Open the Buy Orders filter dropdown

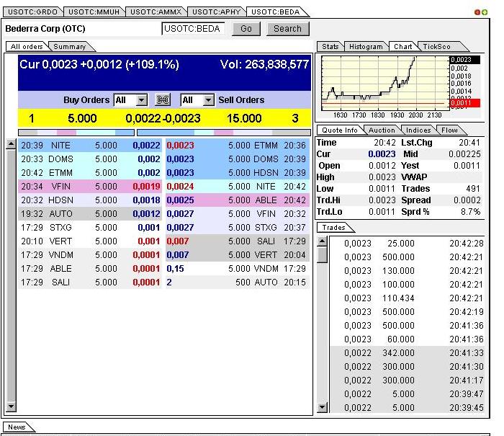tap(141, 100)
